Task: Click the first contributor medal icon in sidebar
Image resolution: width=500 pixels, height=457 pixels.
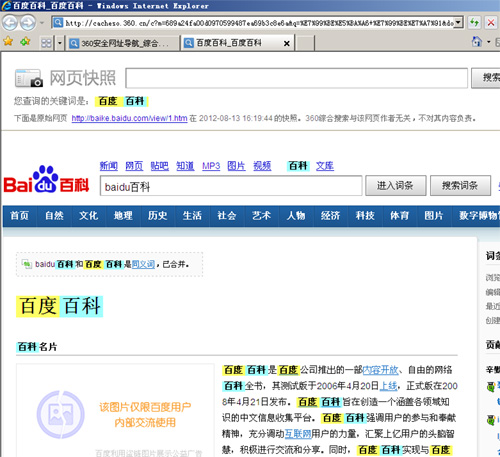Action: point(491,387)
